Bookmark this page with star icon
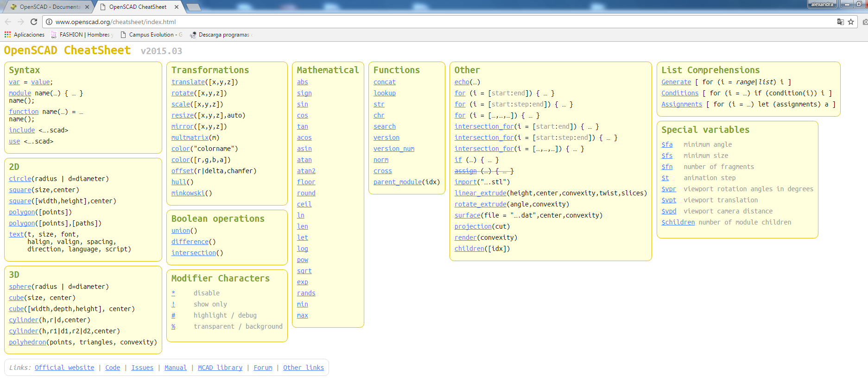 851,22
